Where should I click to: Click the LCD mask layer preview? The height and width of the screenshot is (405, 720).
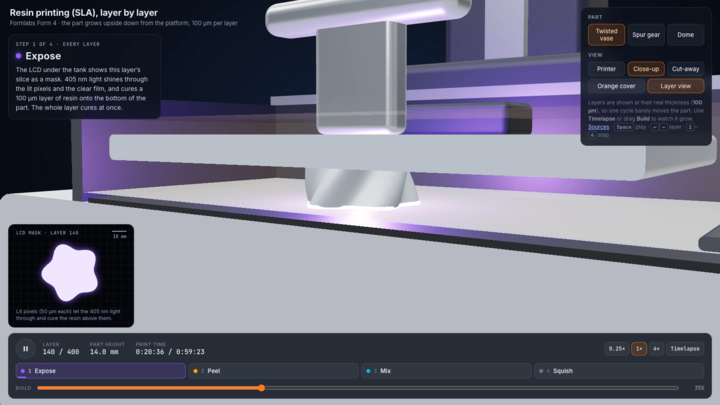(x=71, y=276)
